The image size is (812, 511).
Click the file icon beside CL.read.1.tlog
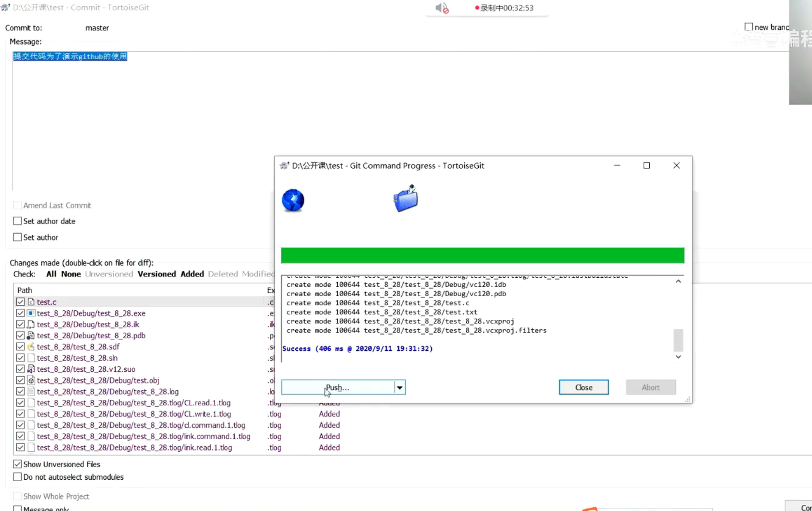click(x=31, y=402)
